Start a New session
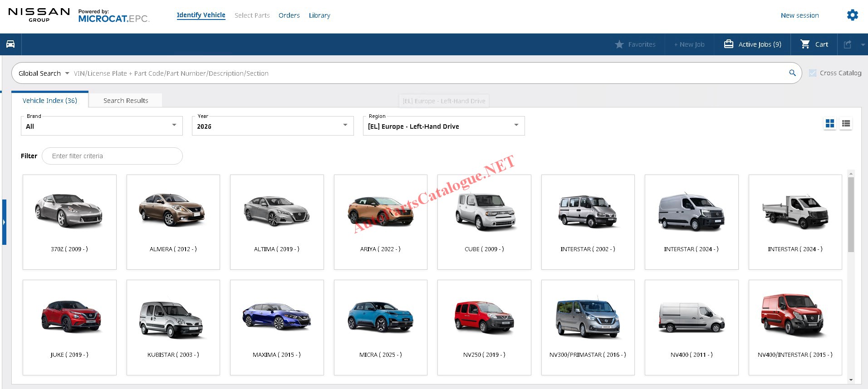Screen dimensions: 868x389 tap(799, 15)
